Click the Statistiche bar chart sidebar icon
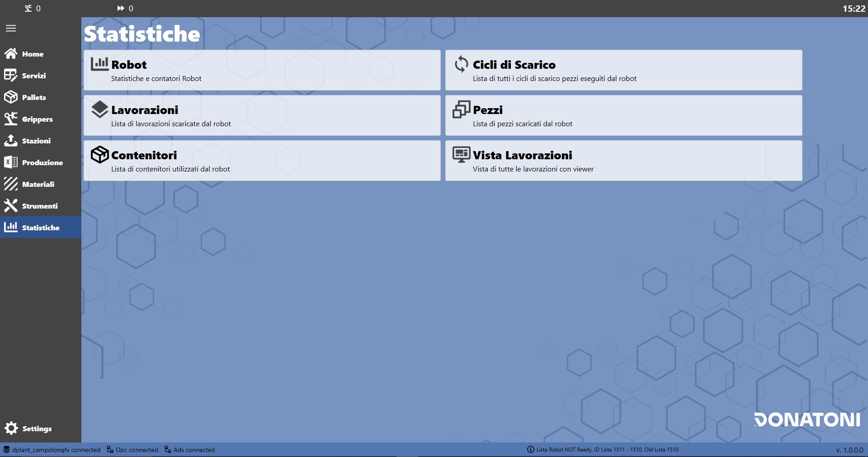This screenshot has height=457, width=868. 11,227
